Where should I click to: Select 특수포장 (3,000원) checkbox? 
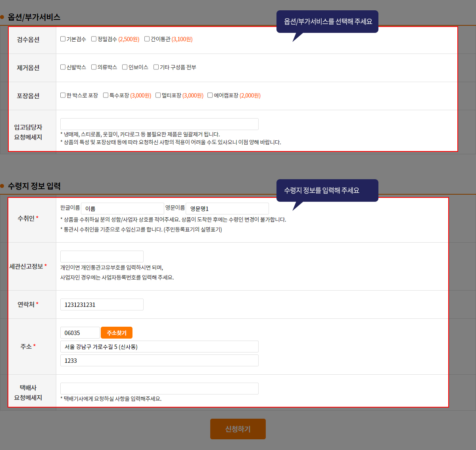click(106, 95)
